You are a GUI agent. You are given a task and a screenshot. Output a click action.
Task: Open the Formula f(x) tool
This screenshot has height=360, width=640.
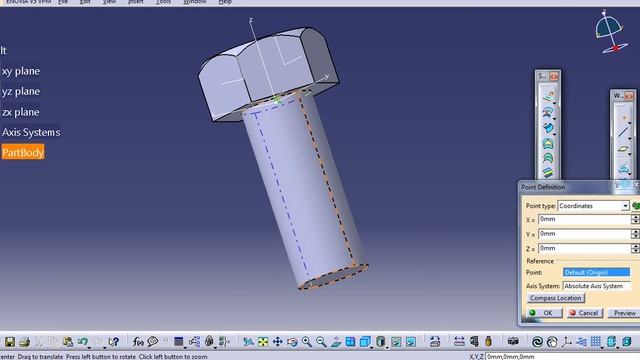pyautogui.click(x=138, y=342)
